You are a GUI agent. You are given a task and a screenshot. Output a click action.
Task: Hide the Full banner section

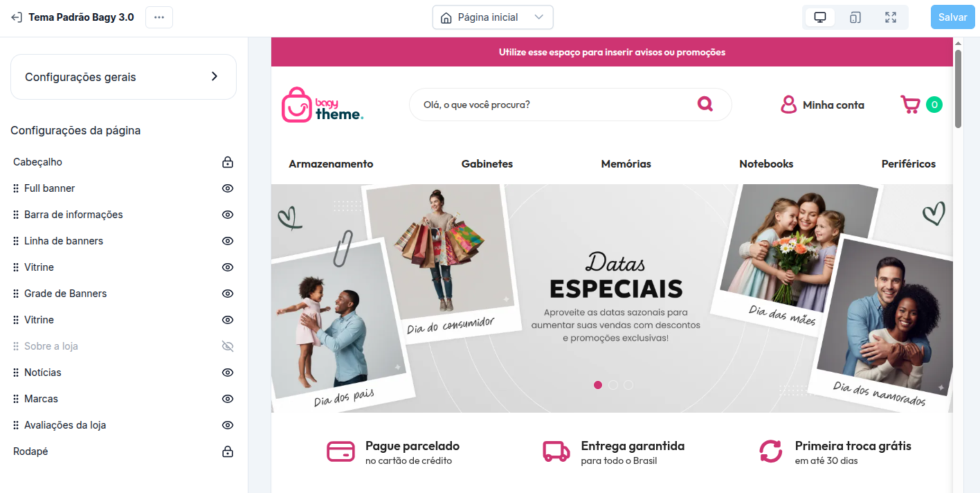coord(227,188)
